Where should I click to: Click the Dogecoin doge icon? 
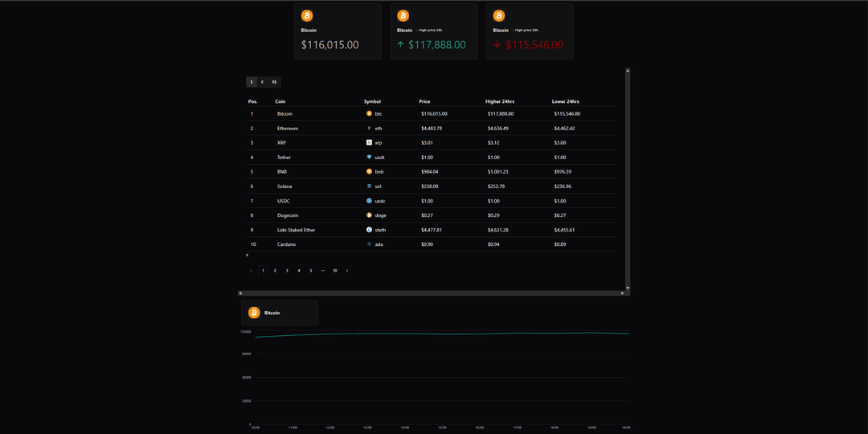(x=369, y=215)
